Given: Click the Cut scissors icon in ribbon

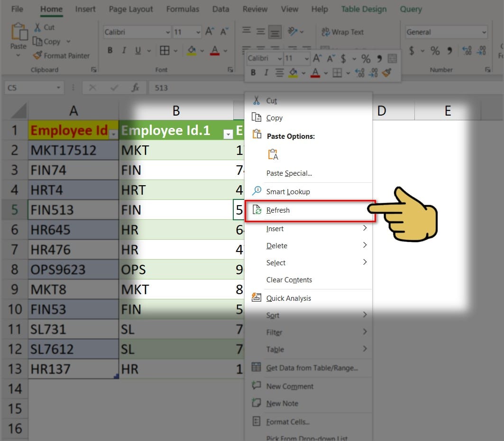Looking at the screenshot, I should 37,27.
